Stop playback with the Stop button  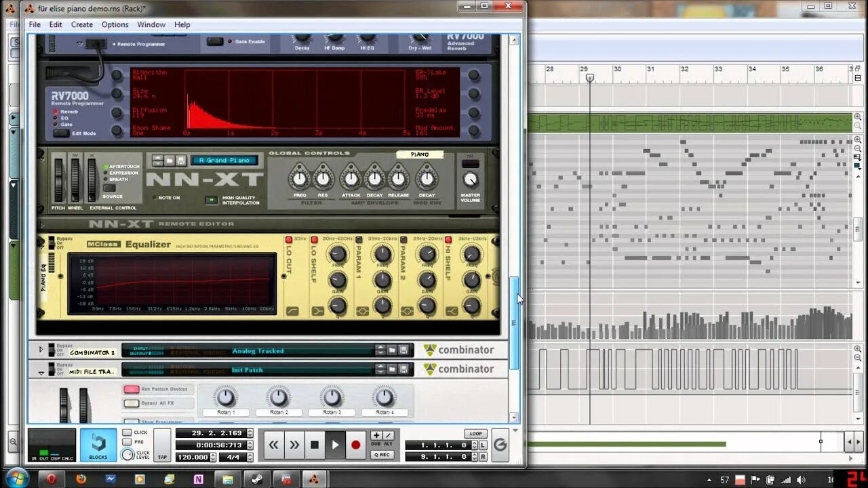point(315,445)
